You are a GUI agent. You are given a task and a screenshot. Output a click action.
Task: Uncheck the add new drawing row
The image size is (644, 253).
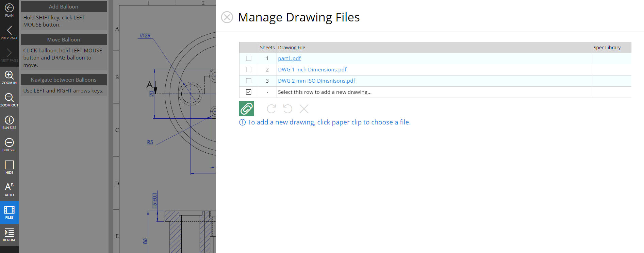249,92
